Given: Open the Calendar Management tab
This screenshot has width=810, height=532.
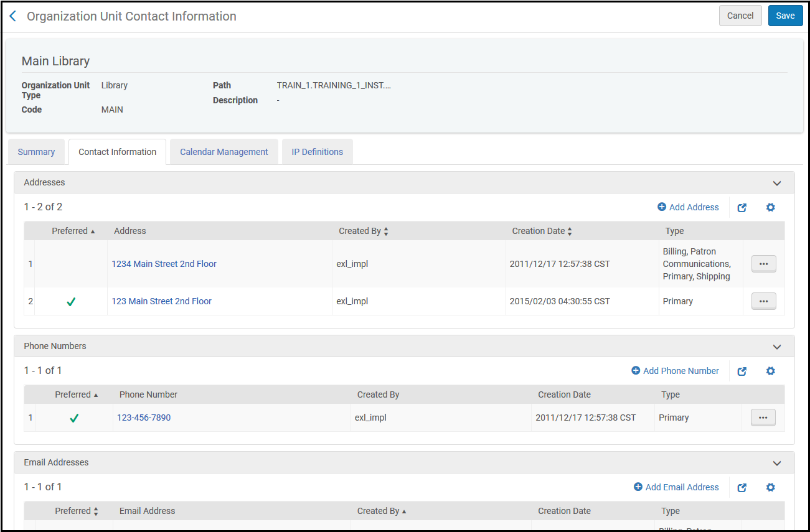Looking at the screenshot, I should pyautogui.click(x=224, y=152).
